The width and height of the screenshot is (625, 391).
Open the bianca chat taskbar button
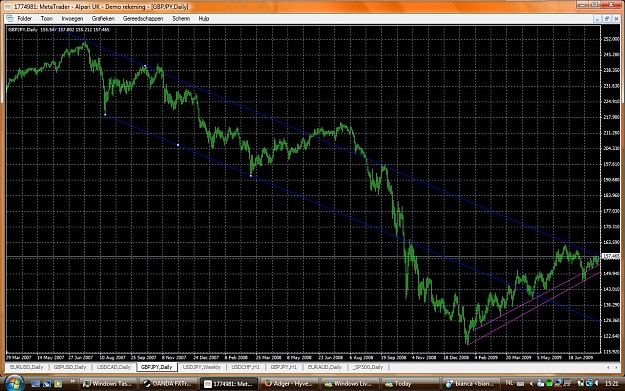click(x=470, y=383)
